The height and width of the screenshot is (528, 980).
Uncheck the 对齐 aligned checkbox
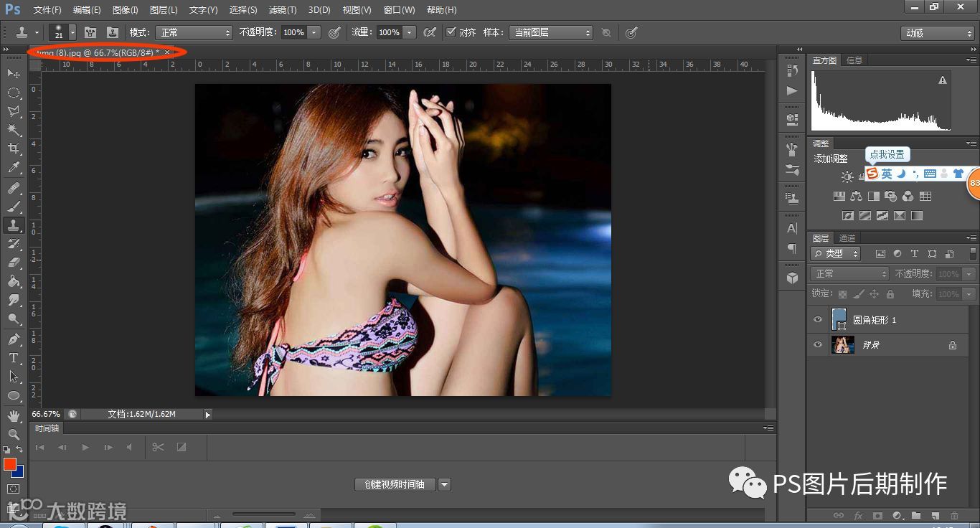[451, 32]
